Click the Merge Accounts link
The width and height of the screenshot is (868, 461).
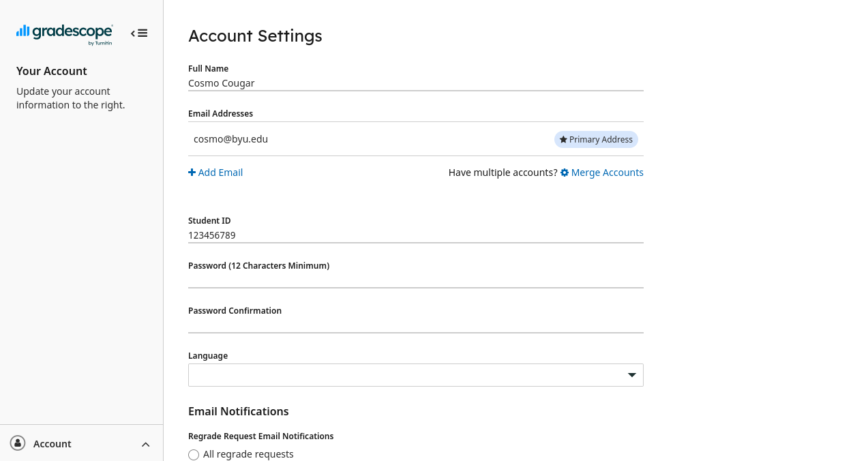click(x=607, y=172)
